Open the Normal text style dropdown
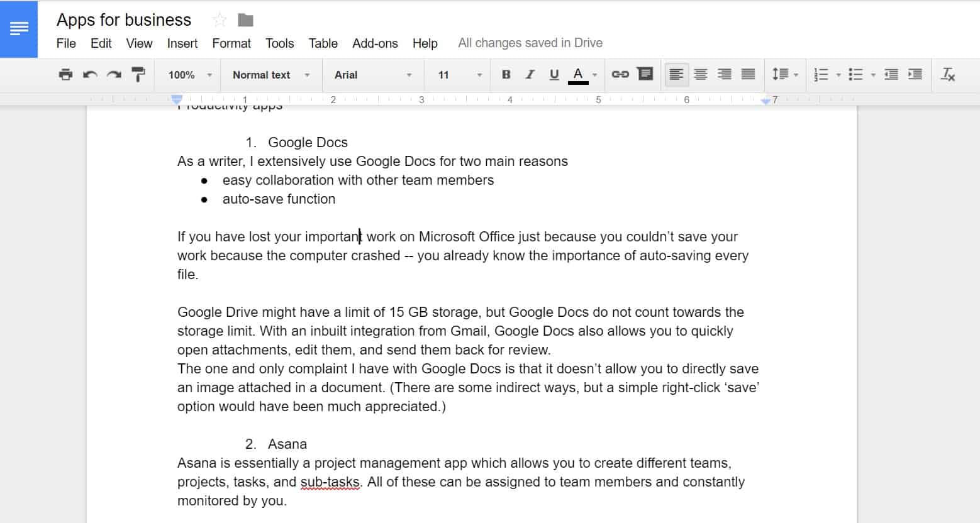The height and width of the screenshot is (523, 980). tap(271, 75)
